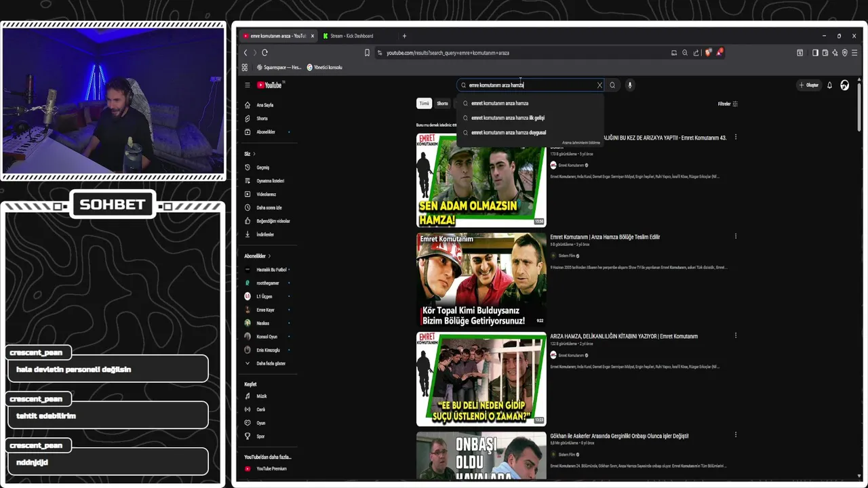Image resolution: width=868 pixels, height=488 pixels.
Task: Select the Tümü filter chip
Action: (424, 104)
